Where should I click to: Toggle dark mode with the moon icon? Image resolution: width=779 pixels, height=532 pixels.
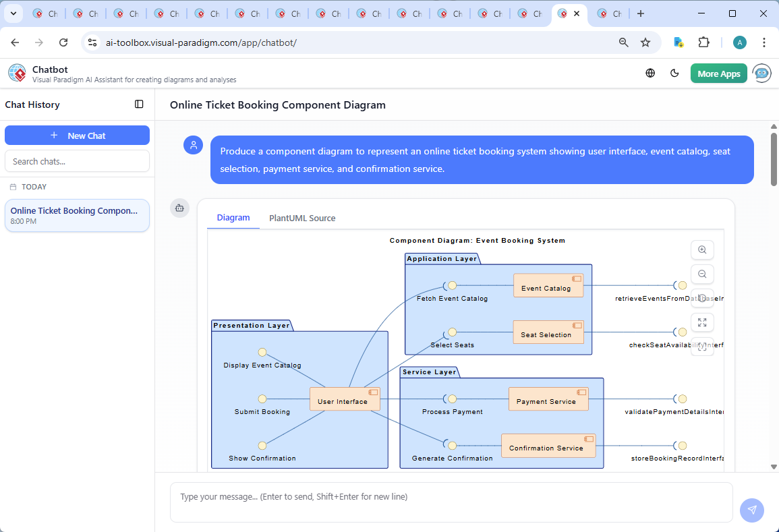pyautogui.click(x=674, y=73)
